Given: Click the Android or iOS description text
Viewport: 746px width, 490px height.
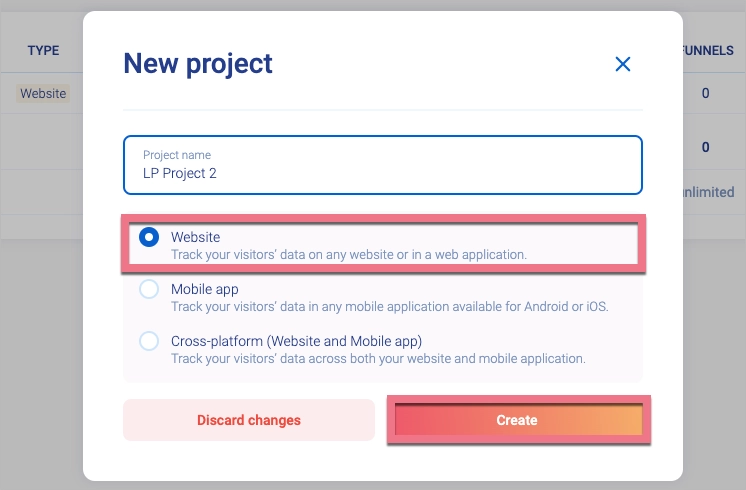Looking at the screenshot, I should (x=390, y=306).
